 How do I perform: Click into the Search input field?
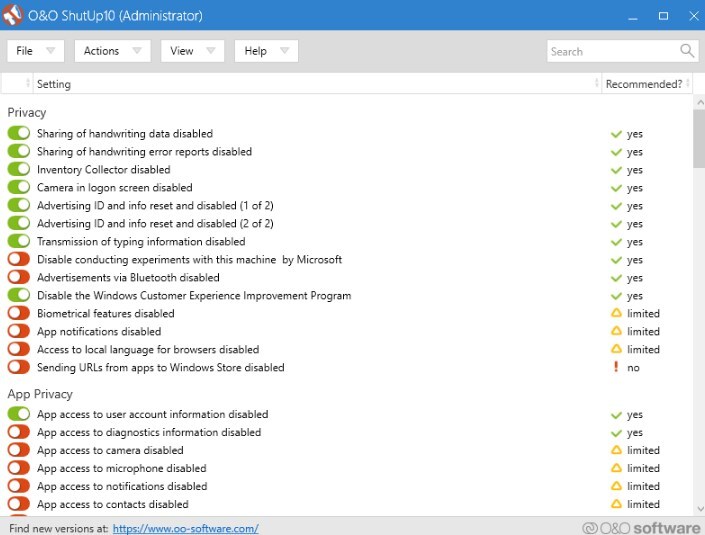click(x=610, y=51)
